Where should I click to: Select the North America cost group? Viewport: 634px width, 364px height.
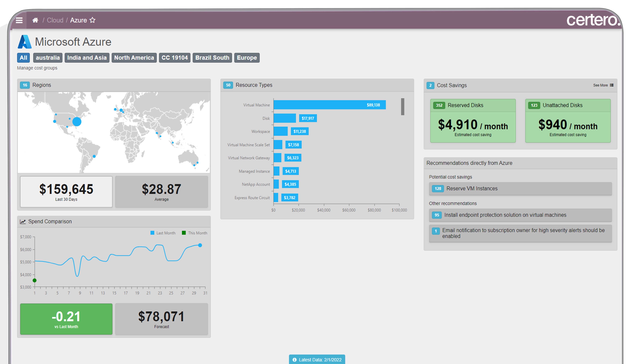[x=134, y=58]
